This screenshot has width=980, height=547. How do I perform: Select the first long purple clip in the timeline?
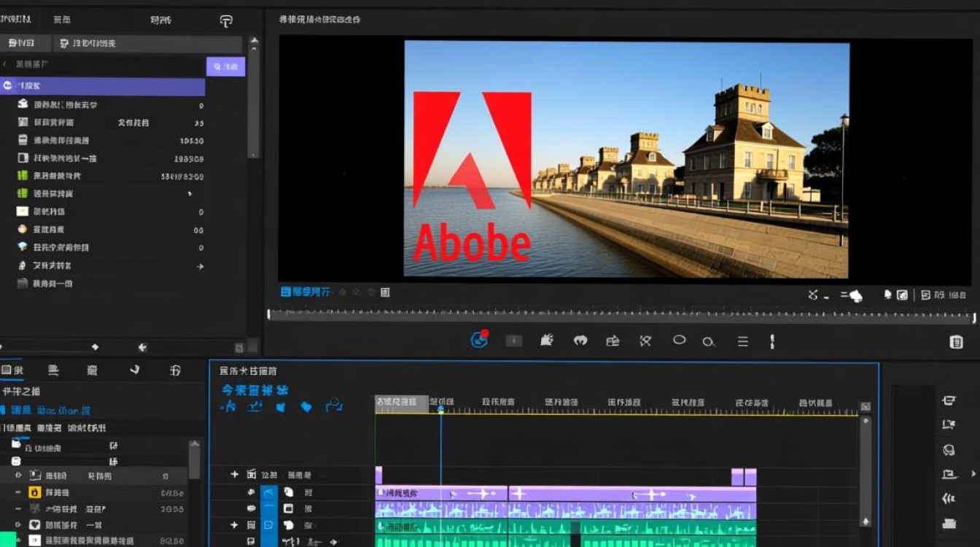[x=441, y=494]
